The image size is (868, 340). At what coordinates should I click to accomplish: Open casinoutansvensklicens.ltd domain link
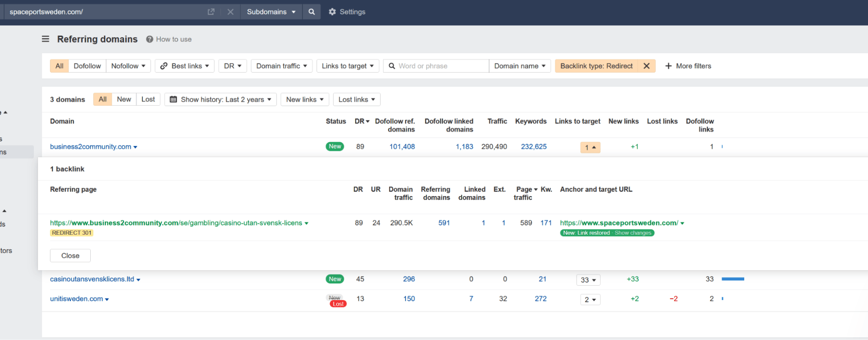click(92, 279)
